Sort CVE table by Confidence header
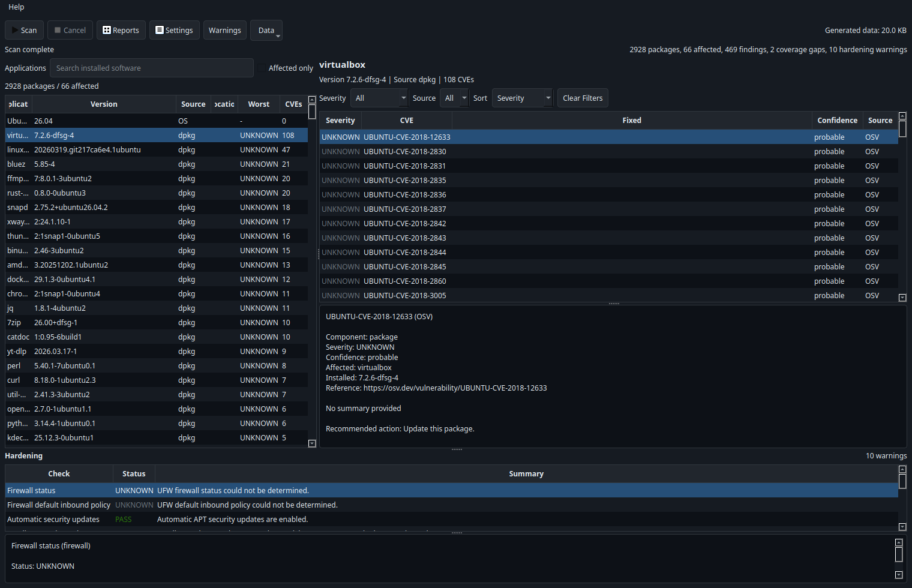This screenshot has width=912, height=588. (837, 120)
